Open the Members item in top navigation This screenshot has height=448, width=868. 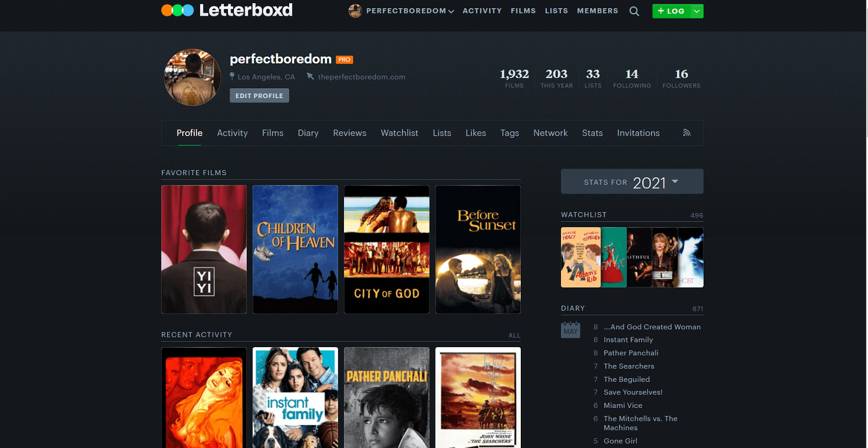[x=597, y=11]
